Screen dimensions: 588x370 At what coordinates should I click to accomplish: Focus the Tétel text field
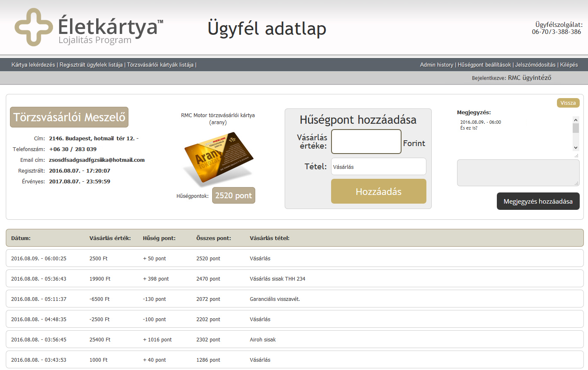pyautogui.click(x=378, y=166)
